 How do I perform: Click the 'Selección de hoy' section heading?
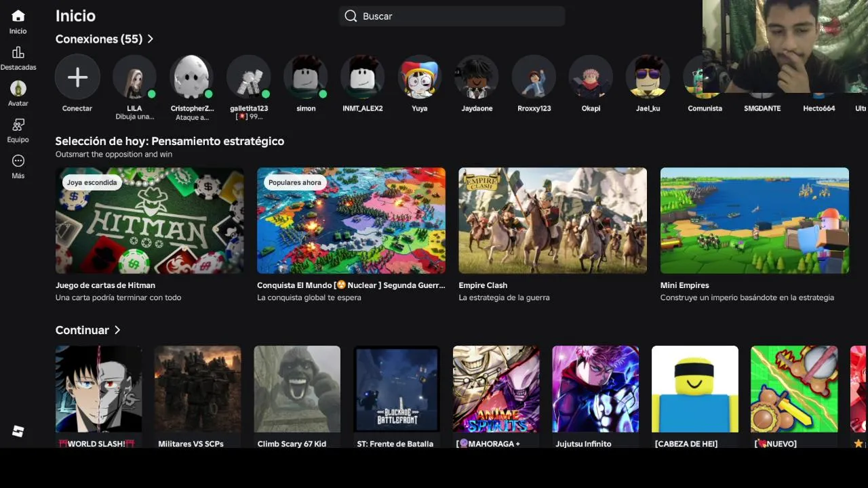170,141
